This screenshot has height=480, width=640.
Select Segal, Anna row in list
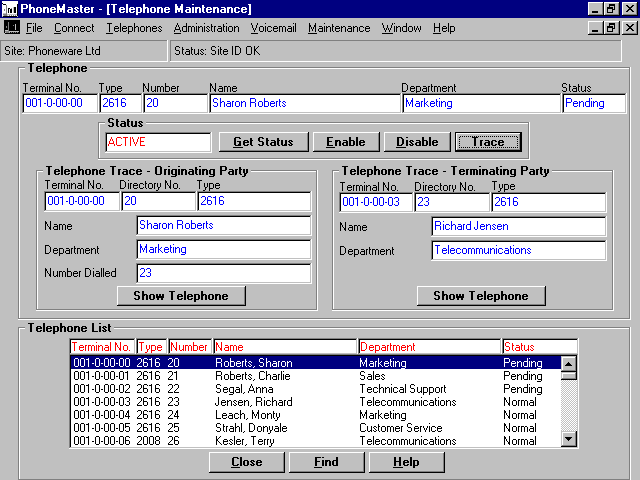(x=316, y=389)
